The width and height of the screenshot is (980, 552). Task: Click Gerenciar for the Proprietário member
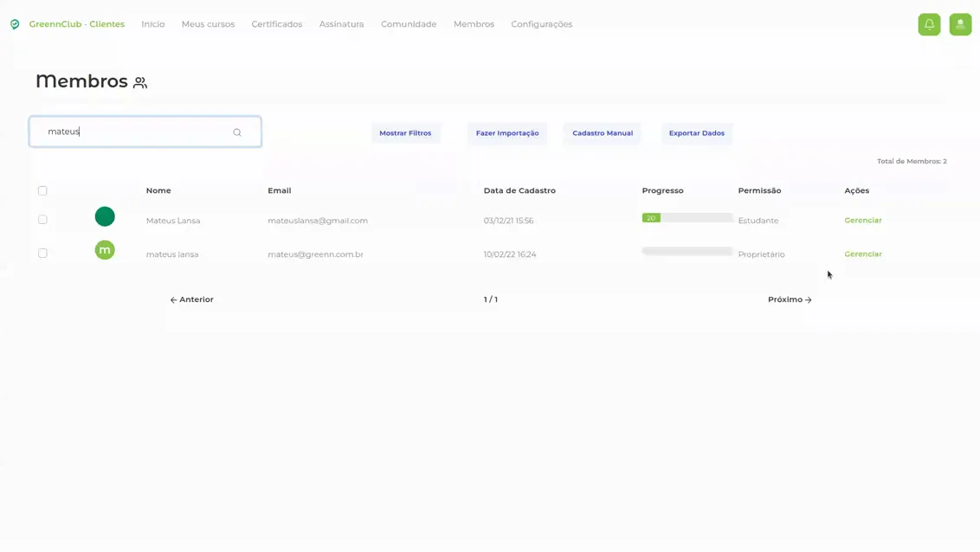(x=863, y=254)
